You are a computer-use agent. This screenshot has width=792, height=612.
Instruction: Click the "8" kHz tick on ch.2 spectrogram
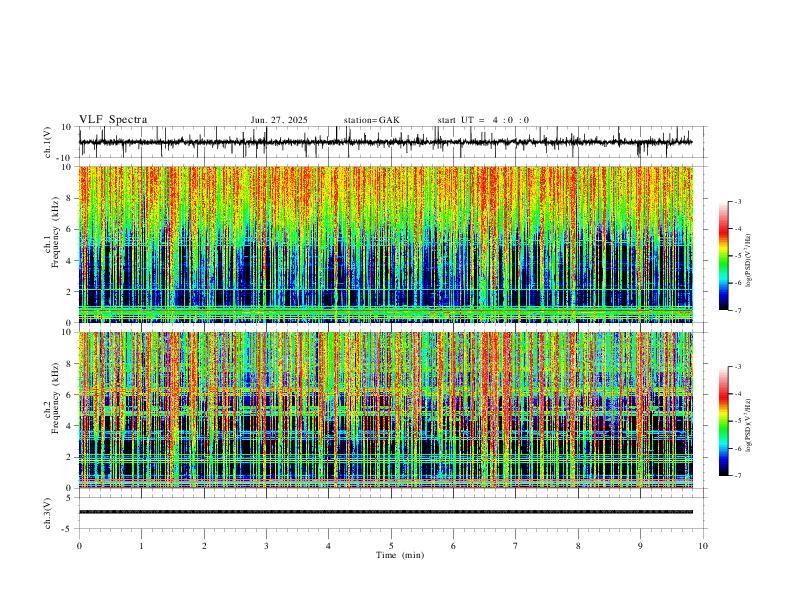(x=69, y=364)
